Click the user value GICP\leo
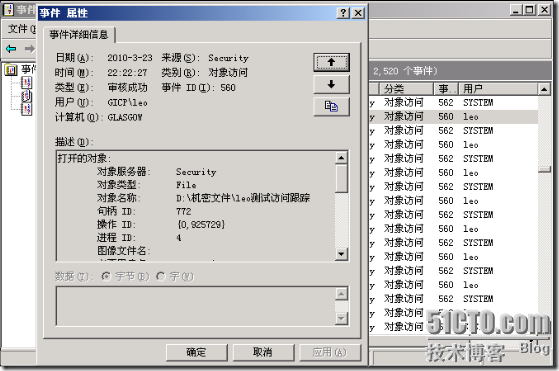 coord(127,103)
